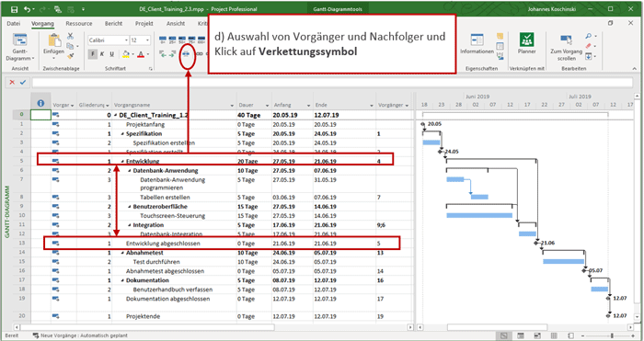
Task: Cancel entry with the red X button
Action: tap(12, 82)
